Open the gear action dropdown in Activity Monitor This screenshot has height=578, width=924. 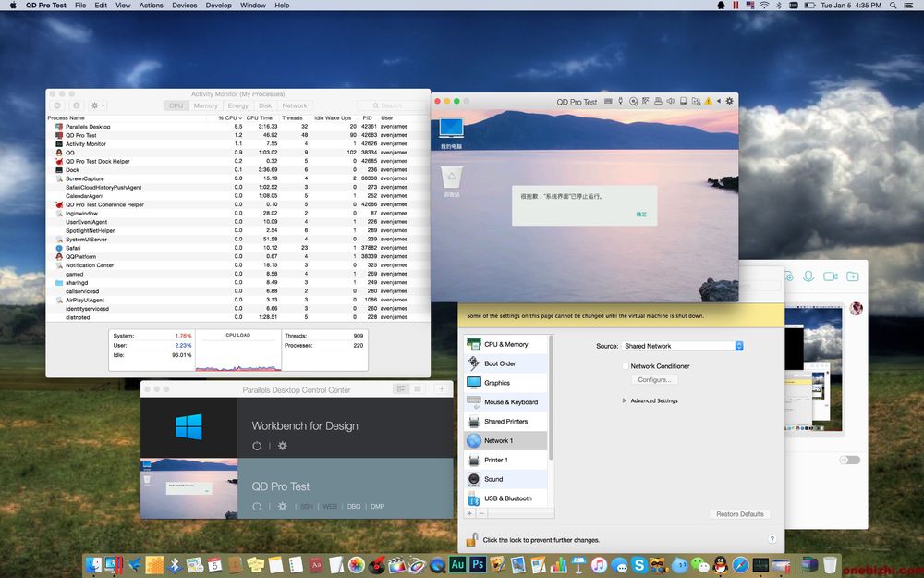click(x=98, y=105)
